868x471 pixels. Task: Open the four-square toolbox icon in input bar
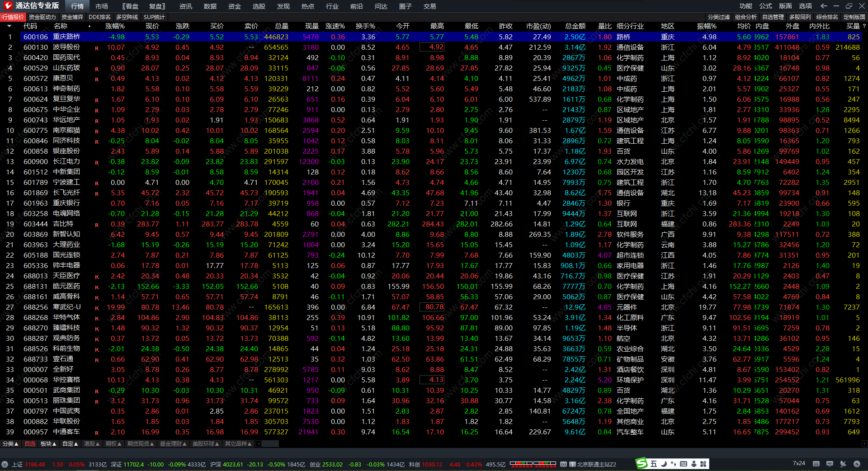[x=703, y=464]
